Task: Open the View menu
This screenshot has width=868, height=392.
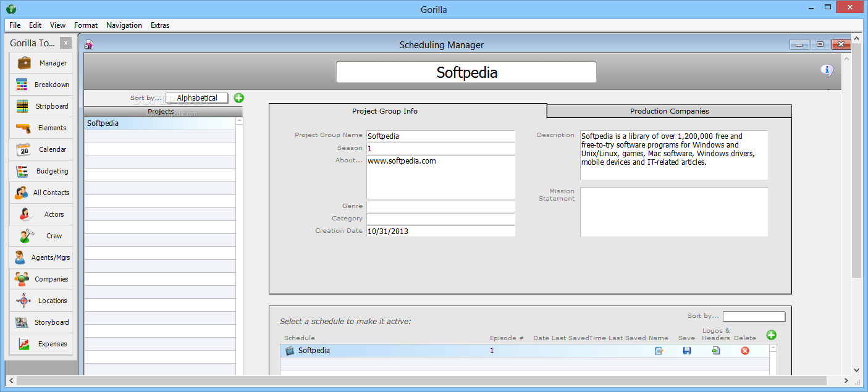Action: [x=58, y=25]
